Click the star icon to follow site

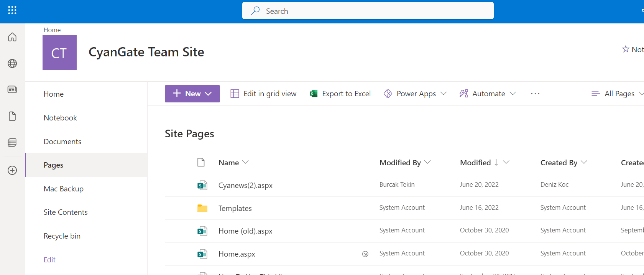pos(626,49)
